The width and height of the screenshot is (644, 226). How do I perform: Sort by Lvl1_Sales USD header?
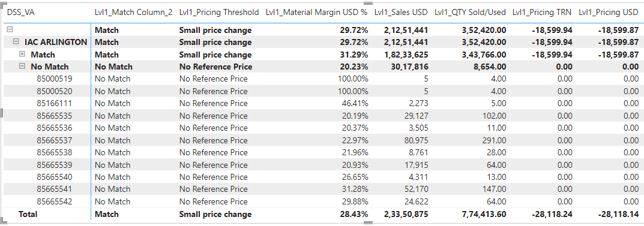point(401,13)
